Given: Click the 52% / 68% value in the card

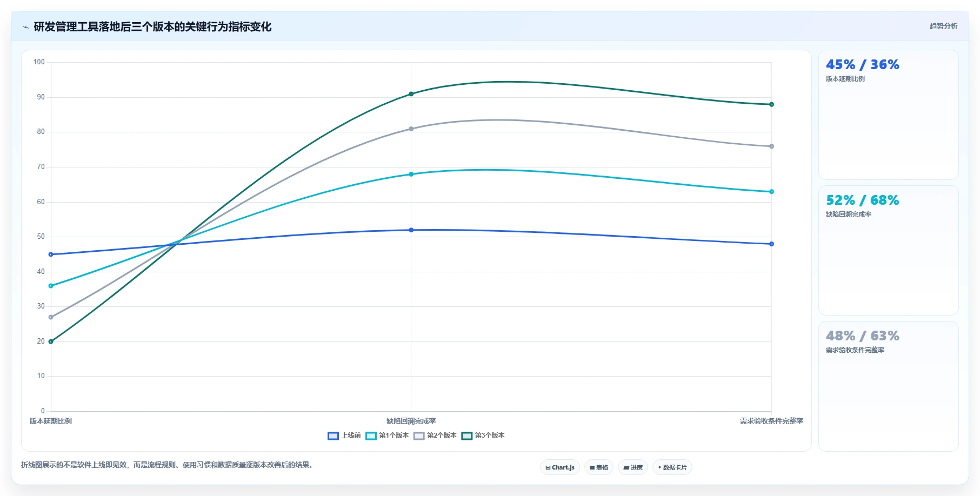Looking at the screenshot, I should click(x=863, y=200).
